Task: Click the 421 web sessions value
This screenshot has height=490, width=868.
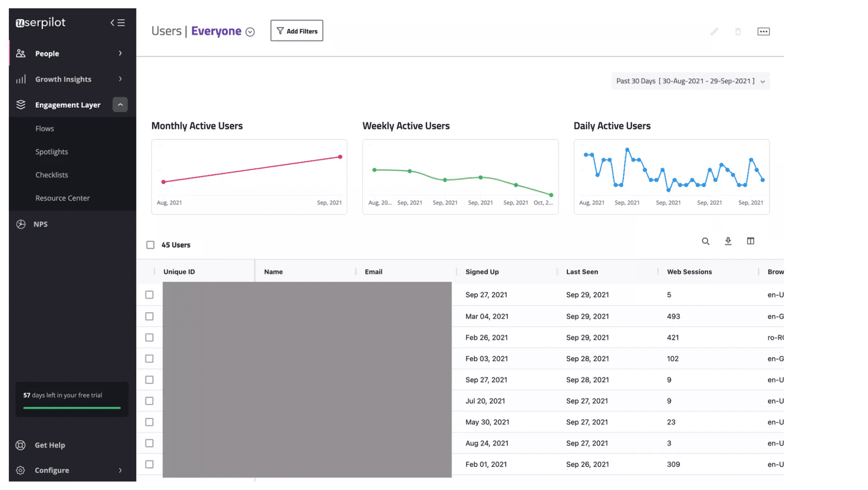Action: 673,338
